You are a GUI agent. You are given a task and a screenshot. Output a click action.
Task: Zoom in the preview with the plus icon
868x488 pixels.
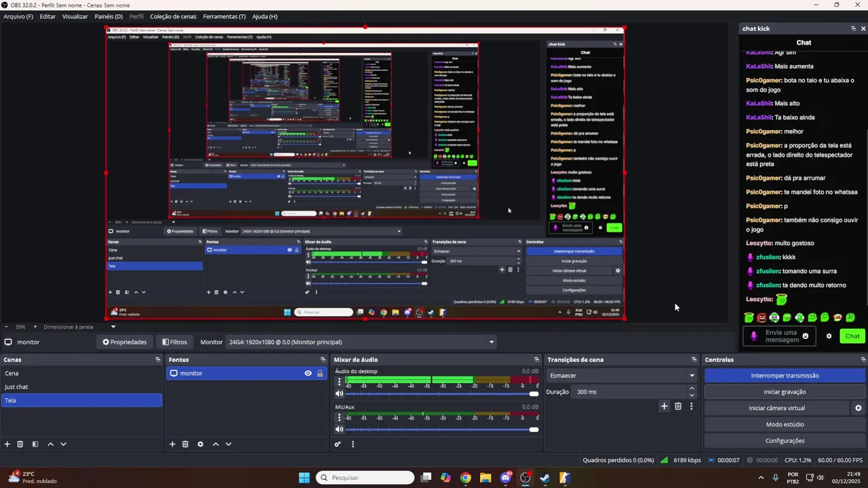(35, 327)
